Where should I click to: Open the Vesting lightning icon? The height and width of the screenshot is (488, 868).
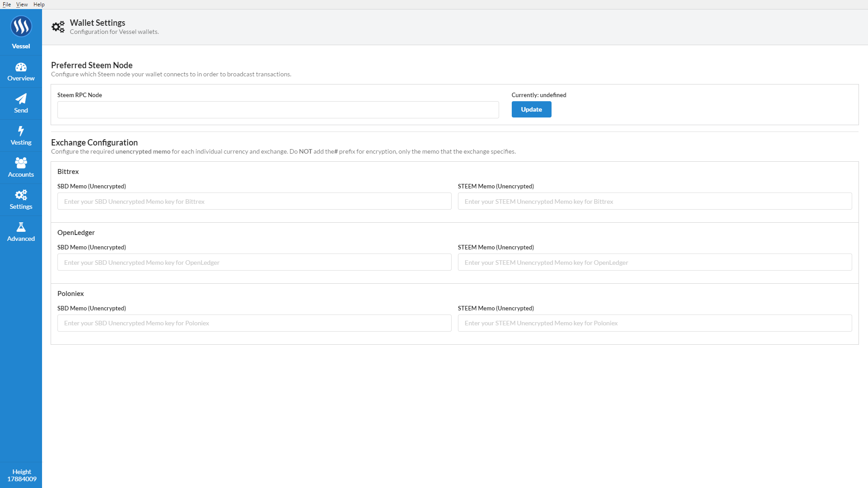pos(21,131)
